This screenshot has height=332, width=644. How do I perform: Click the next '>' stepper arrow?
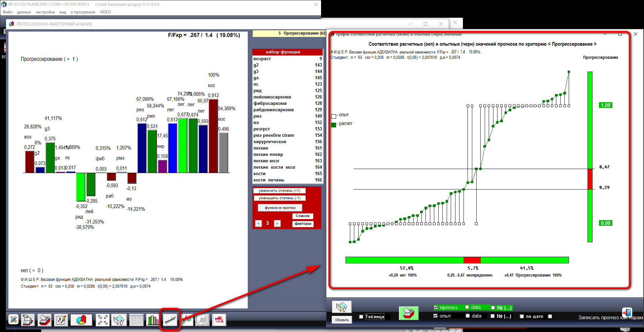coord(277,223)
